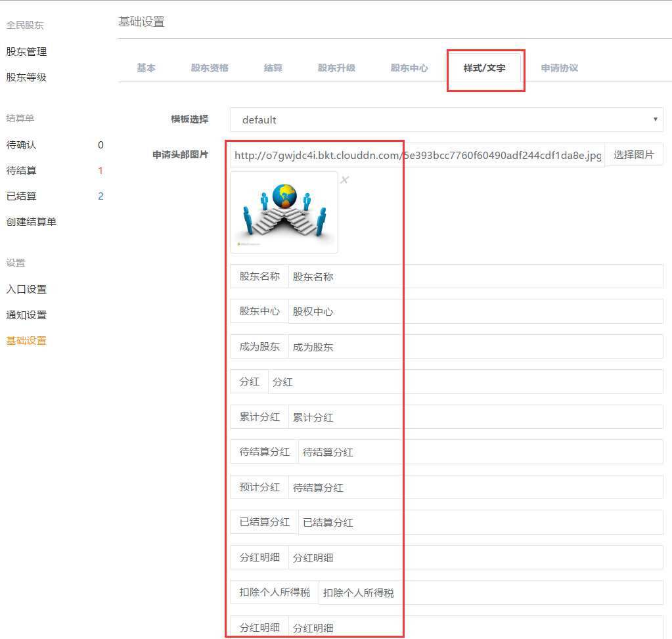The width and height of the screenshot is (672, 639).
Task: Select the 结算 tab
Action: point(273,68)
